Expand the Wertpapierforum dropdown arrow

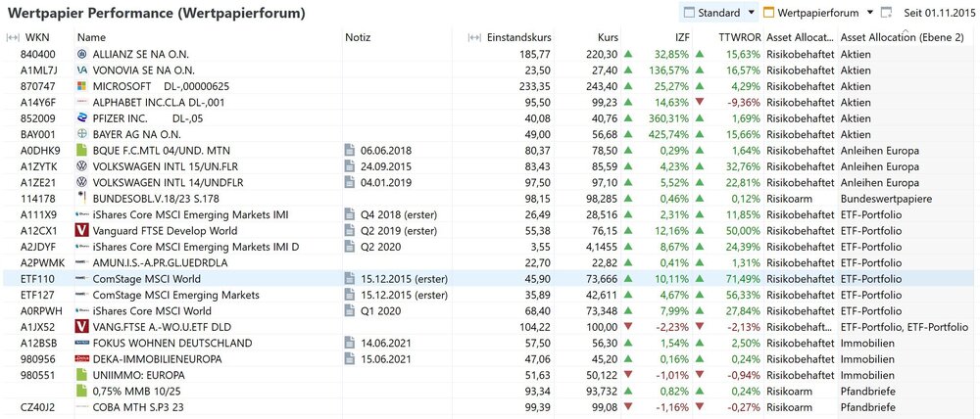click(x=870, y=13)
